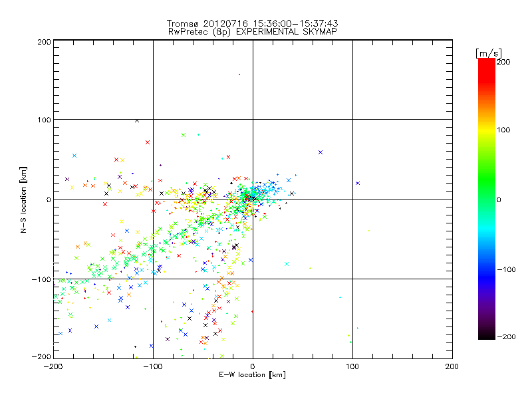Click the subtitle 'RwPretec (8p) EXPERIMENTAL SKYMAP'
Image resolution: width=532 pixels, height=399 pixels.
pos(253,32)
